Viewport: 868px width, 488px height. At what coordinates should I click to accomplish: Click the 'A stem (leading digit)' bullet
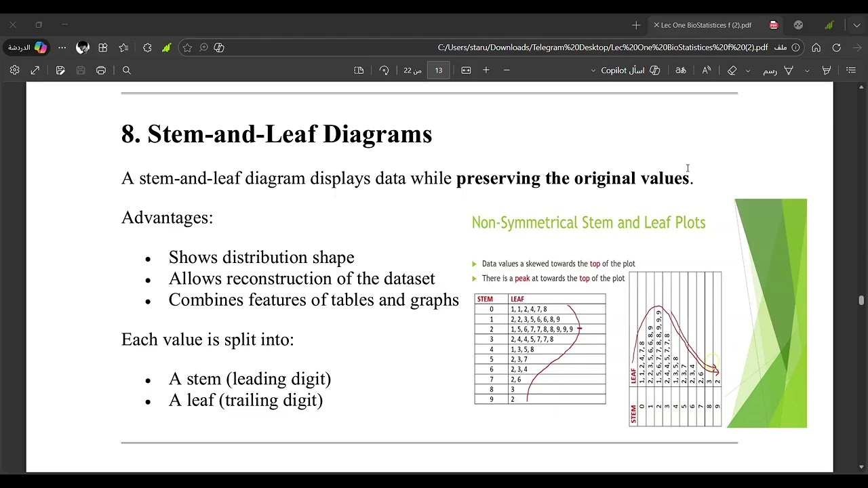250,379
